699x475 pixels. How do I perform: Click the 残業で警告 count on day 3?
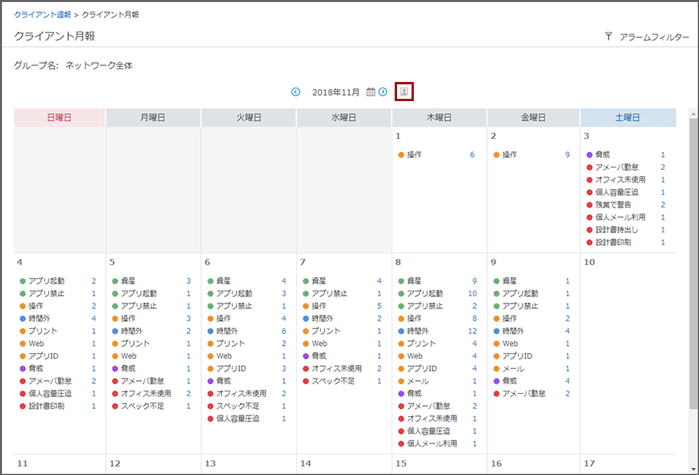point(662,204)
